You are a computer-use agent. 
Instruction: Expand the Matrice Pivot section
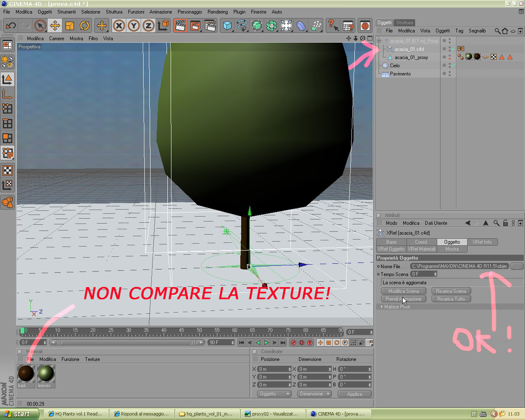coord(382,307)
